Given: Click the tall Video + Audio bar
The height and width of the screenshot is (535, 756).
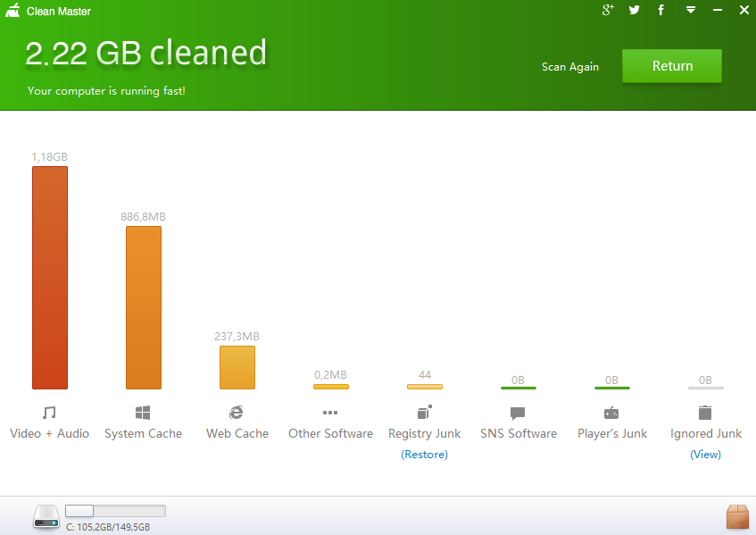Looking at the screenshot, I should (x=50, y=277).
